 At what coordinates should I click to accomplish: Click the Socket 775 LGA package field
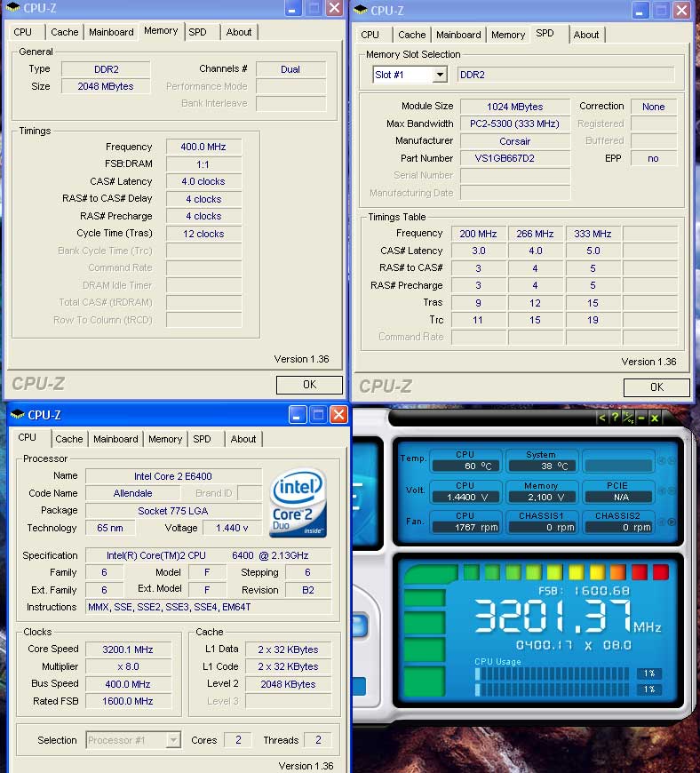tap(173, 511)
